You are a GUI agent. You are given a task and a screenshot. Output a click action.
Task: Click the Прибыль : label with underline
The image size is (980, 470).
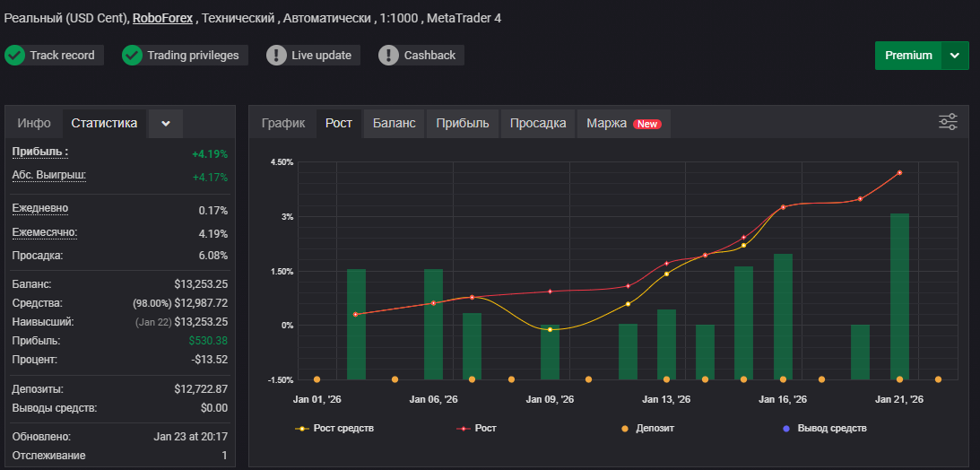point(40,152)
